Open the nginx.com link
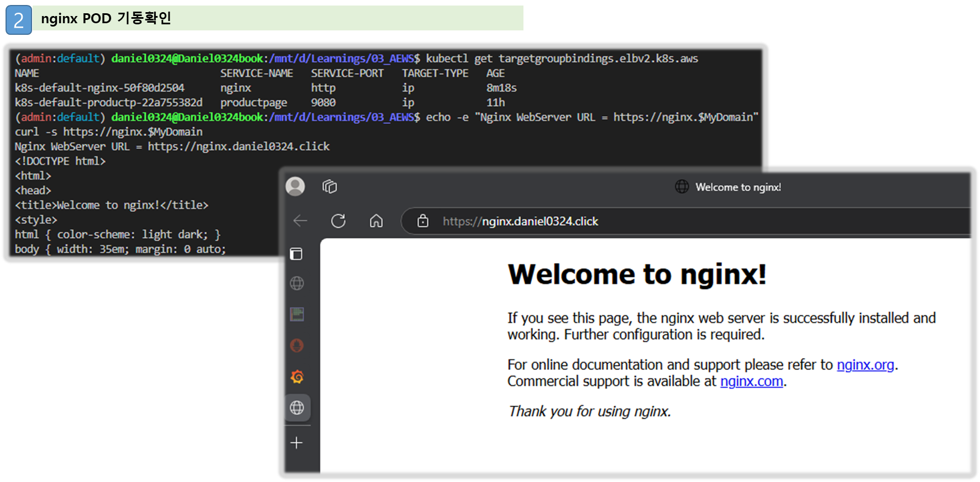Viewport: 980px width, 482px height. click(x=751, y=381)
